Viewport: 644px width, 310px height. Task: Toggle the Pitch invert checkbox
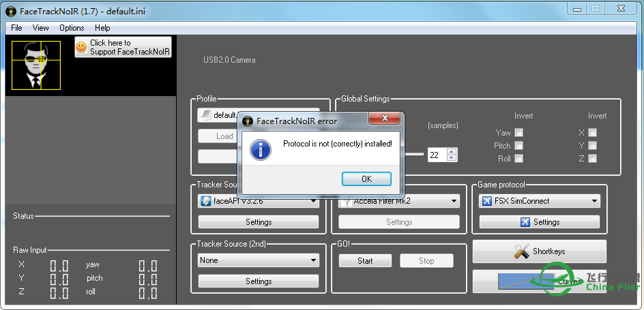tap(519, 146)
